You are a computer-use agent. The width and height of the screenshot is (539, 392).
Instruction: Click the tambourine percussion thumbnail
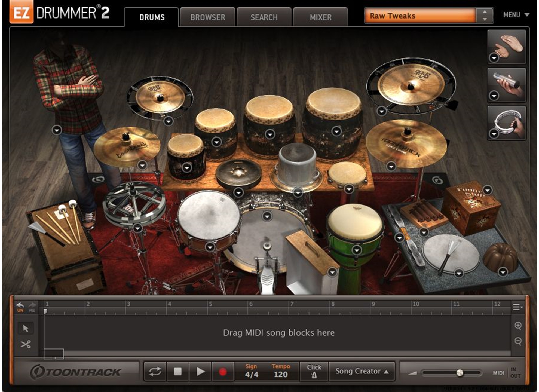coord(507,123)
